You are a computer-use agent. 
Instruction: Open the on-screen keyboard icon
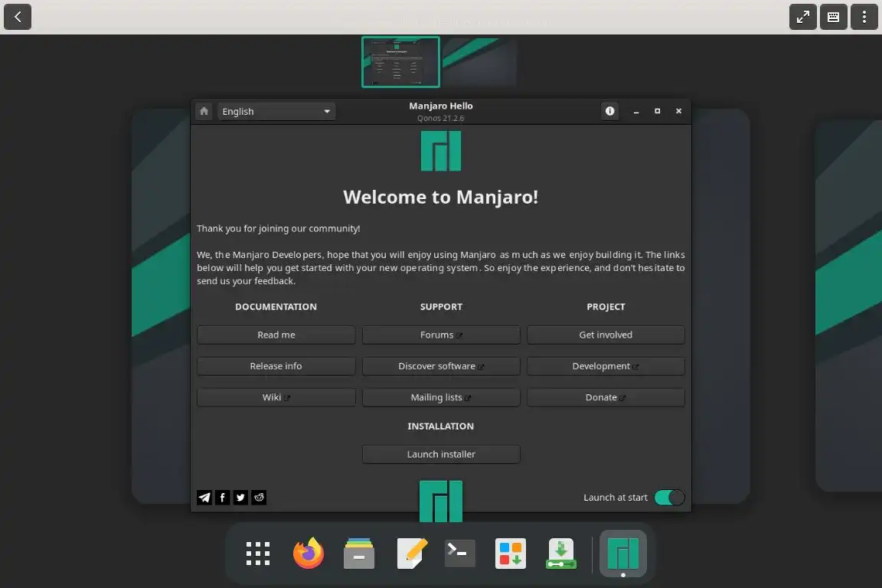point(833,17)
